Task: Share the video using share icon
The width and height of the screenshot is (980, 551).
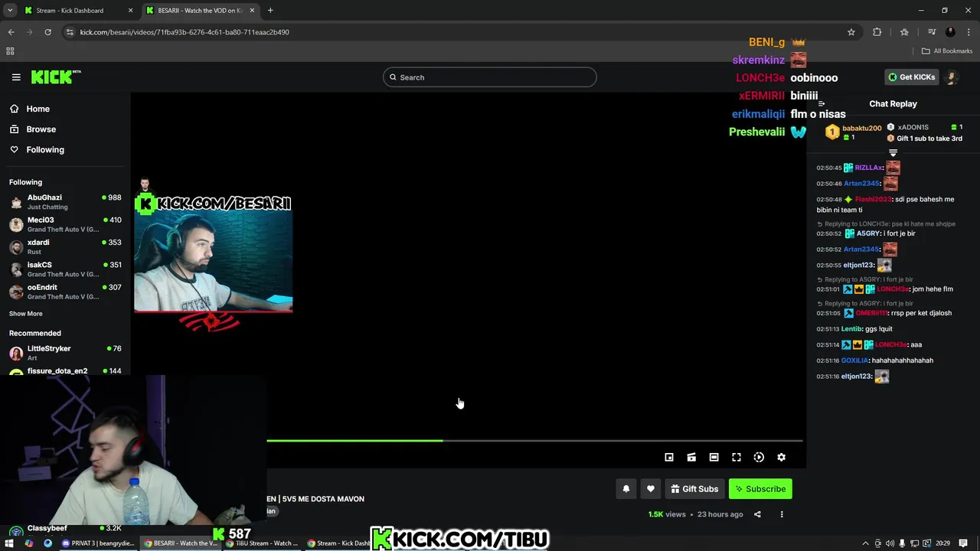Action: coord(757,514)
